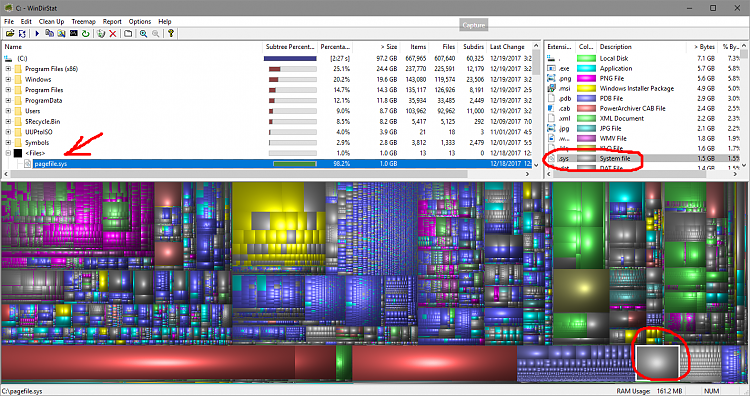Viewport: 750px width, 396px height.
Task: Sort by the Size column header
Action: click(376, 47)
